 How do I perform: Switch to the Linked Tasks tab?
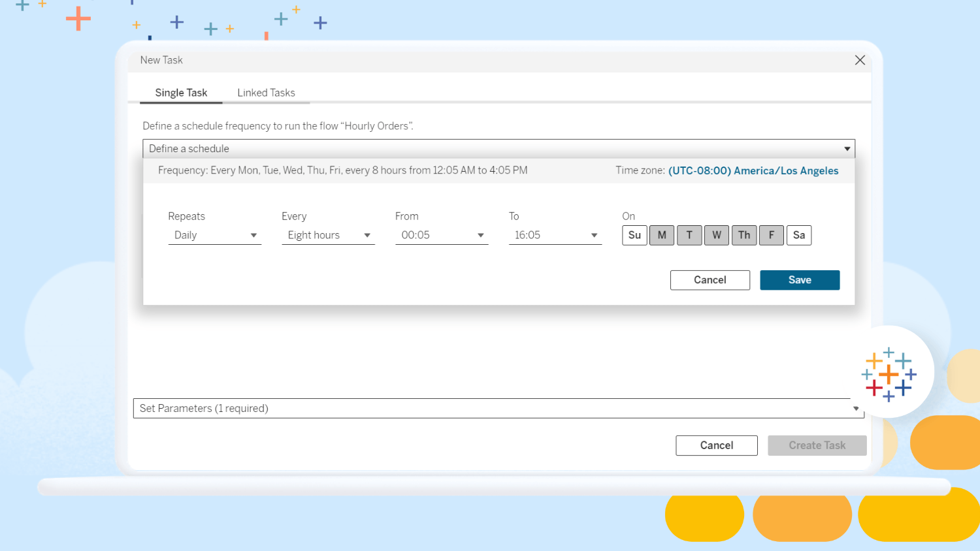coord(266,93)
